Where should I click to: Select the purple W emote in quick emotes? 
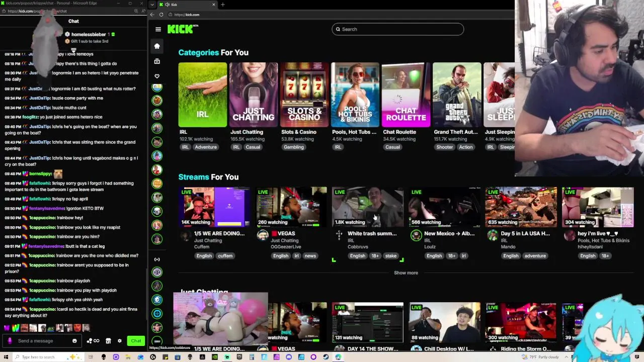coord(7,328)
